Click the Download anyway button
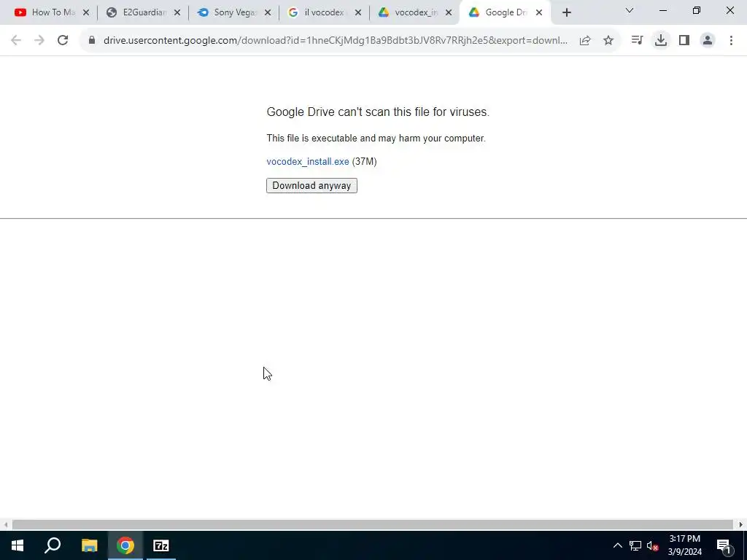This screenshot has width=747, height=560. click(311, 186)
